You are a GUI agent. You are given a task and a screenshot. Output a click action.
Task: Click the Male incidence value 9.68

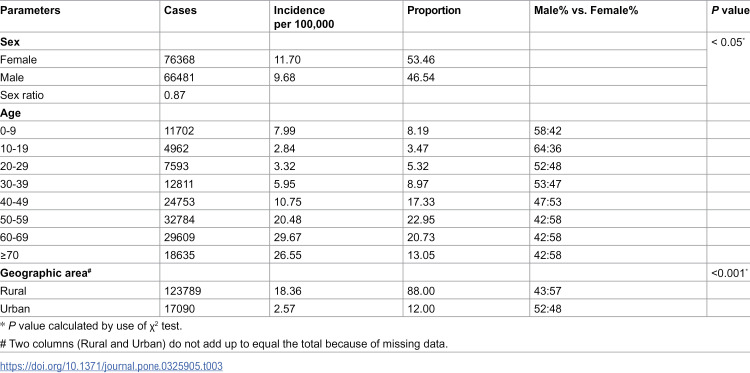point(286,77)
